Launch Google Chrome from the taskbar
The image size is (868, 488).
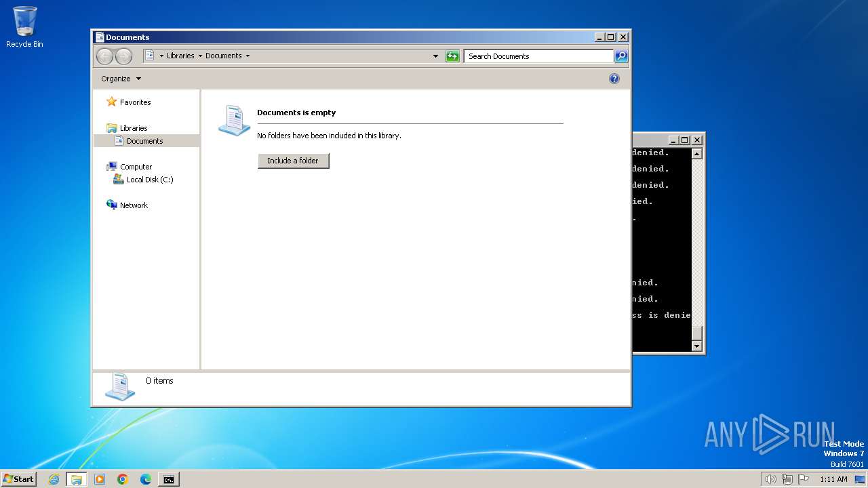(x=123, y=479)
